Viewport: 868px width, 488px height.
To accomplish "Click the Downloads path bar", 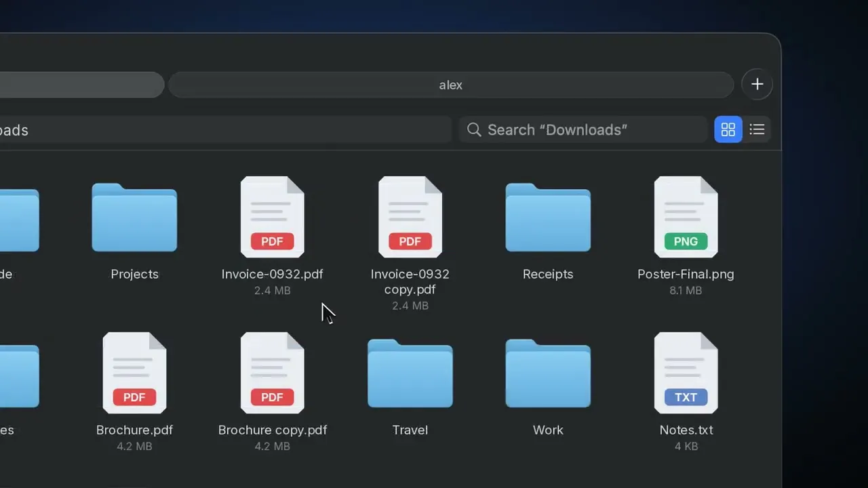I will point(226,130).
